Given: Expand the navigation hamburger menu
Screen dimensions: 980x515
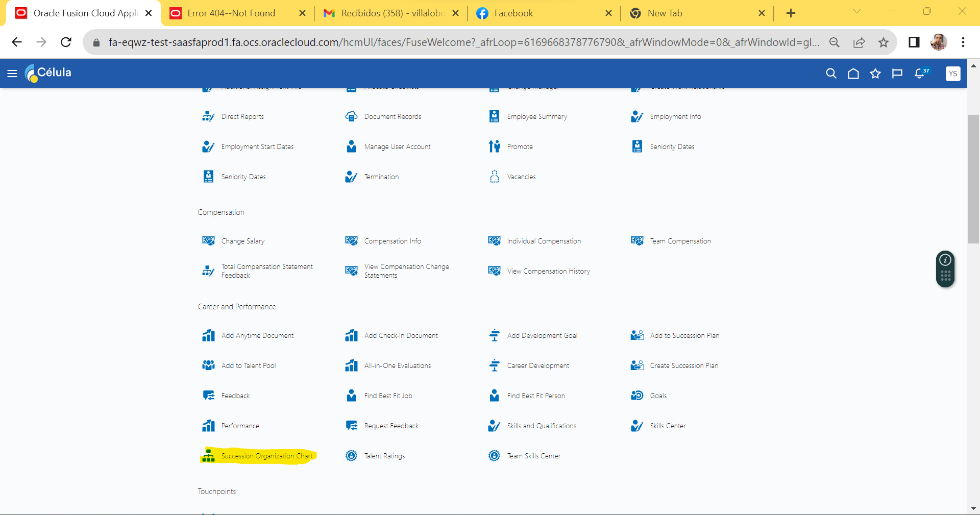Looking at the screenshot, I should point(12,73).
